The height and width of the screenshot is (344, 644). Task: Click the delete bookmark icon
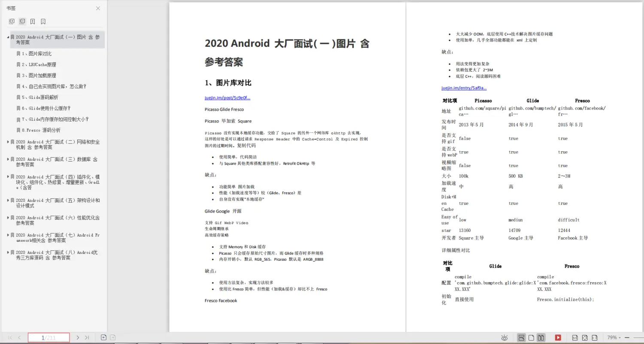[x=43, y=21]
